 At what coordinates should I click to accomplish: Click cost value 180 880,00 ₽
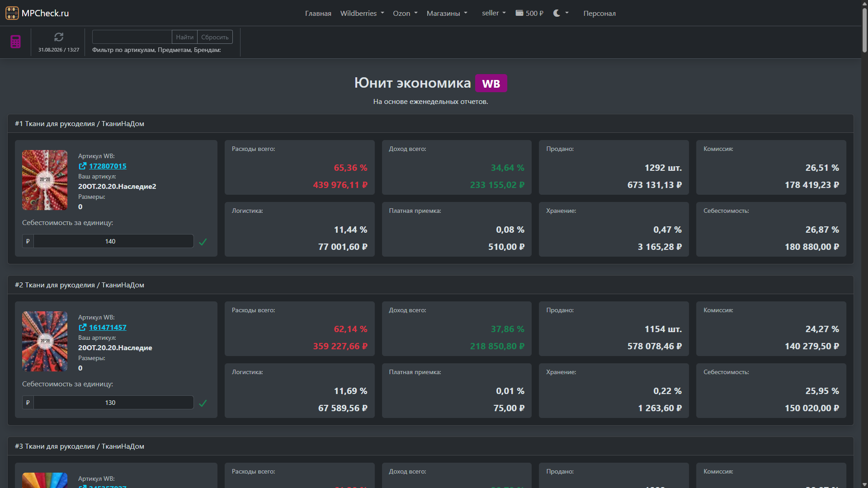[812, 247]
